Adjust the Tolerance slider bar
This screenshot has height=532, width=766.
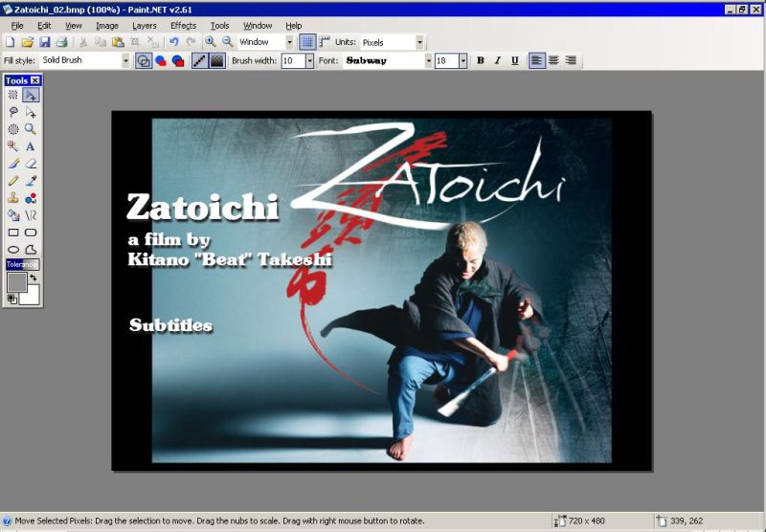[x=22, y=264]
